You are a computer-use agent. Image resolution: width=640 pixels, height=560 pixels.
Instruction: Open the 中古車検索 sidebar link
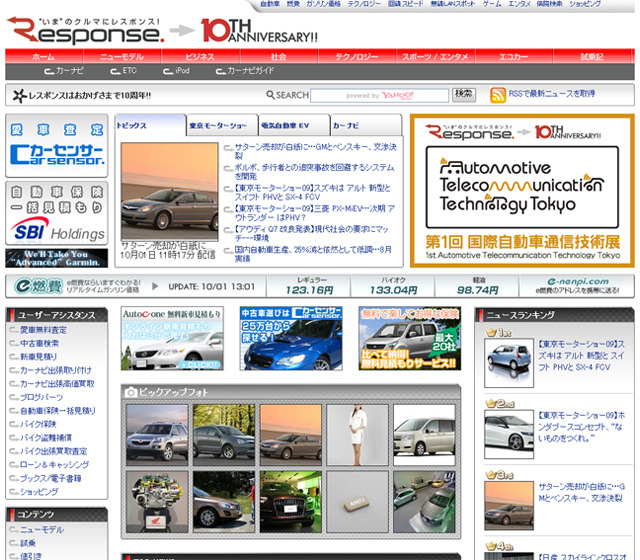point(40,343)
